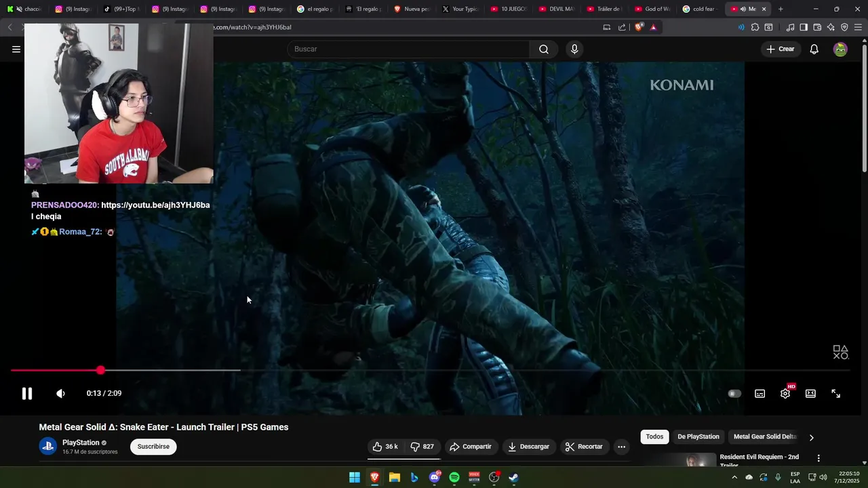Show more filter chips with right chevron

(811, 437)
